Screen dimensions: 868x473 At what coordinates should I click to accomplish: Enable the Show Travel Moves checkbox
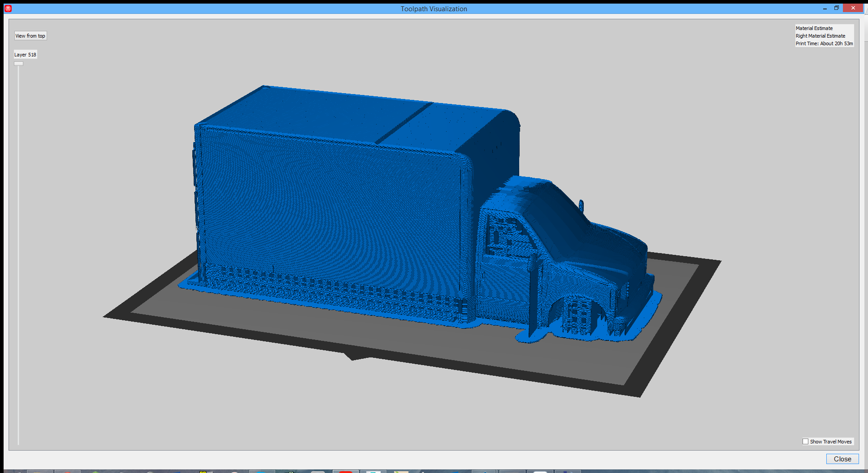tap(805, 442)
